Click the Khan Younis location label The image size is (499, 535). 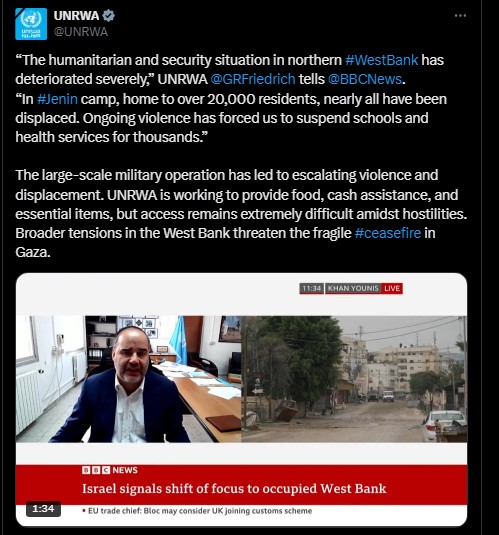(353, 289)
